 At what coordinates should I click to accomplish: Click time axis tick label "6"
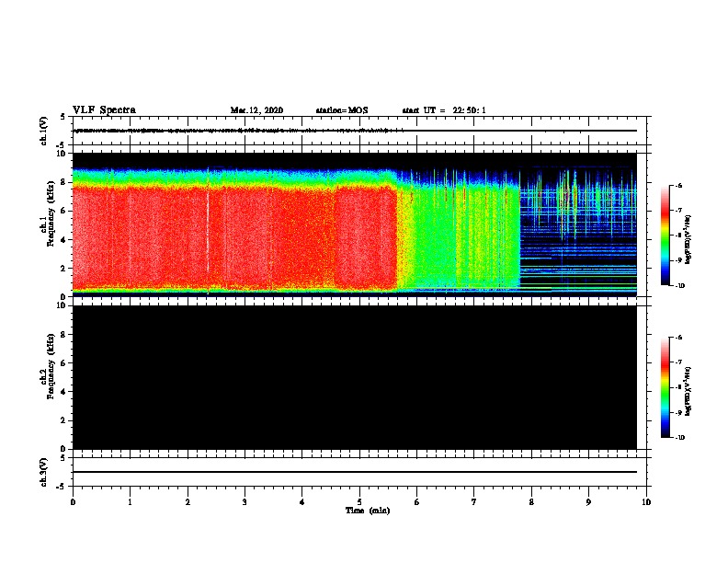417,502
